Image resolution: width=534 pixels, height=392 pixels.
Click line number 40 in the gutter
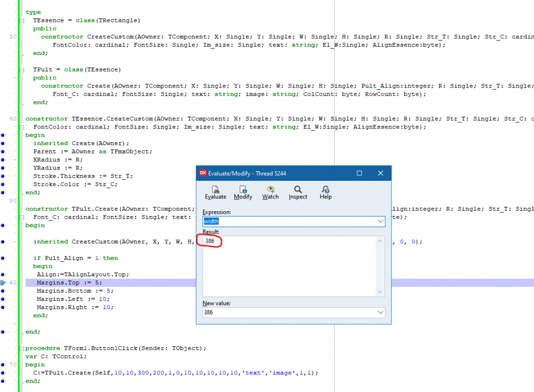coord(13,119)
